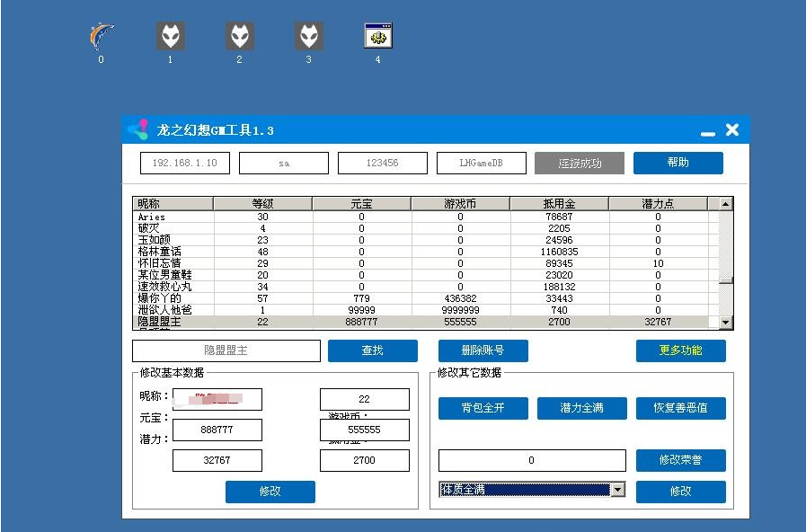This screenshot has height=532, width=806.
Task: Focus the 192.168.1.10 server address field
Action: tap(184, 163)
